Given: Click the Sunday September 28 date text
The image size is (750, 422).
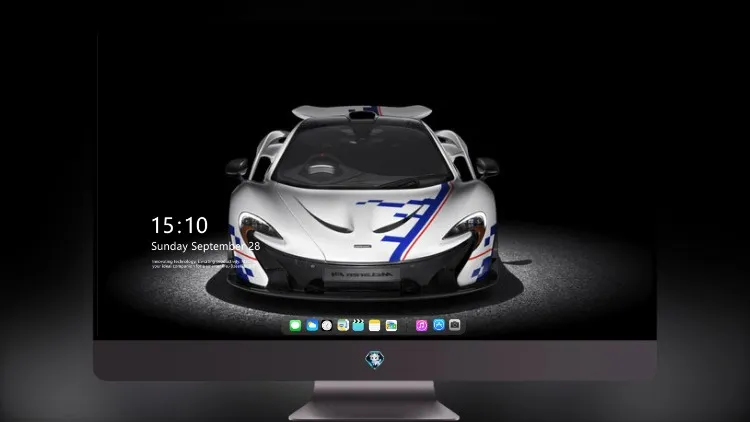Looking at the screenshot, I should [x=206, y=246].
